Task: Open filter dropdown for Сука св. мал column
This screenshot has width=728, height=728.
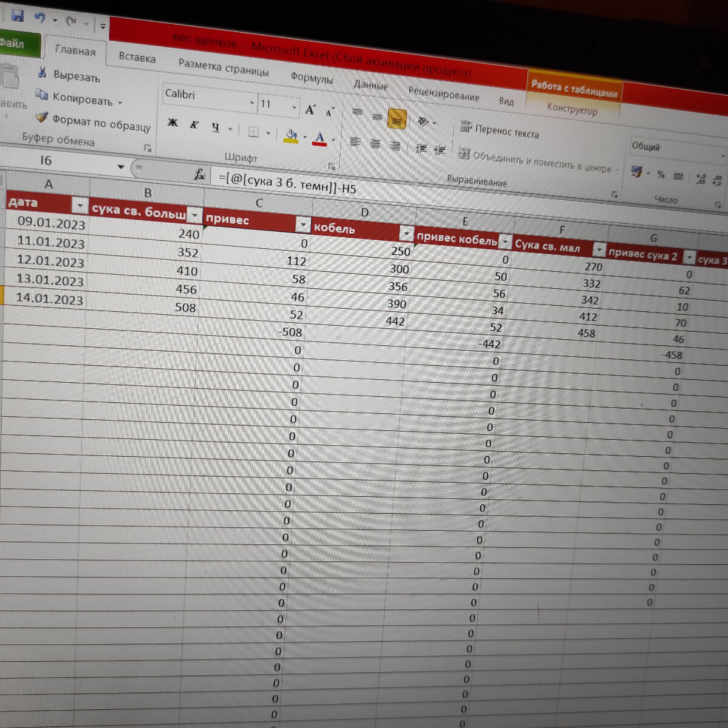Action: point(599,250)
